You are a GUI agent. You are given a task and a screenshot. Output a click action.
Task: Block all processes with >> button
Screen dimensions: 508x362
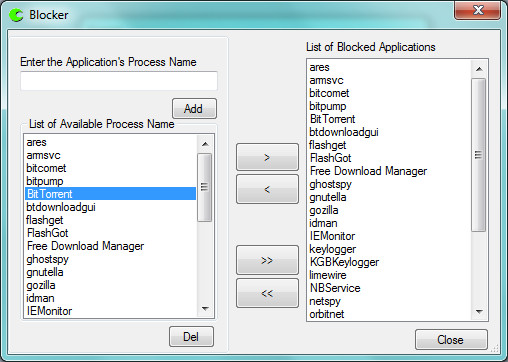coord(267,260)
